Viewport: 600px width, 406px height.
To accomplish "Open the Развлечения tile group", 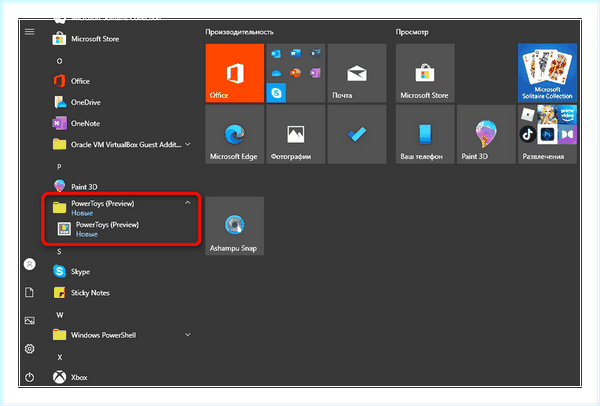I will pos(547,134).
